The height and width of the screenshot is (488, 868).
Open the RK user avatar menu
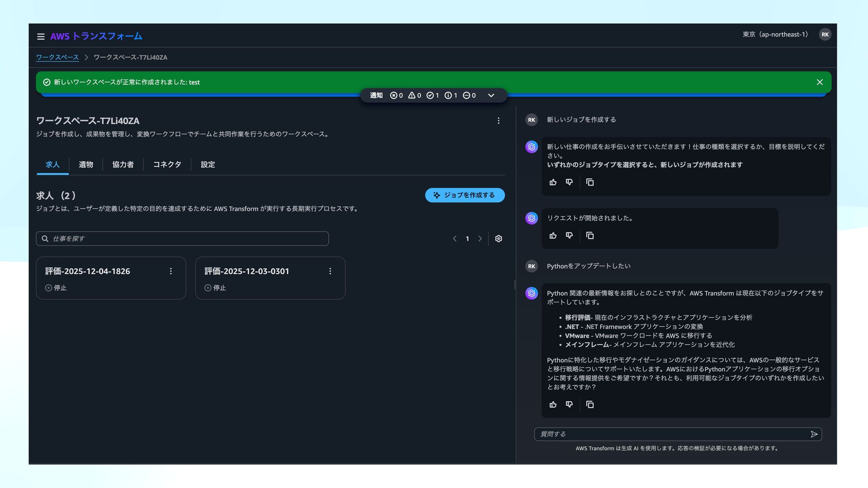pos(825,35)
